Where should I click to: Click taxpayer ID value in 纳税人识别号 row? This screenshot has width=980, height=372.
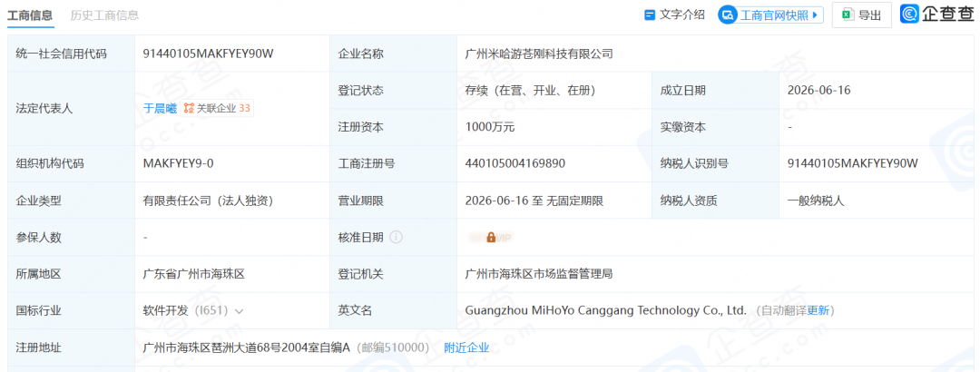(x=852, y=164)
